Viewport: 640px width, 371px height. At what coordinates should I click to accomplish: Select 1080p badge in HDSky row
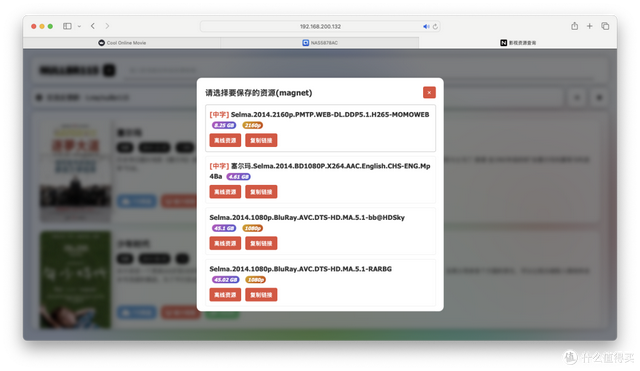(x=253, y=228)
